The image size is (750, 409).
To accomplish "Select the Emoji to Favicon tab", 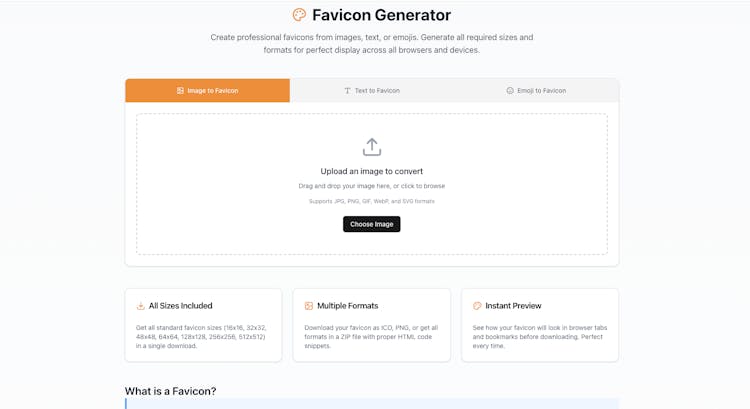I will [537, 91].
